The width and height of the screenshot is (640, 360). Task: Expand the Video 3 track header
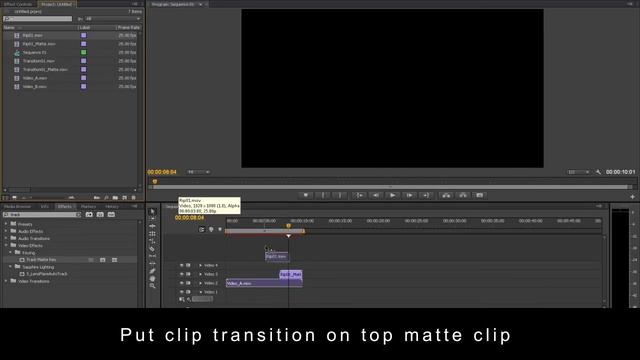200,274
